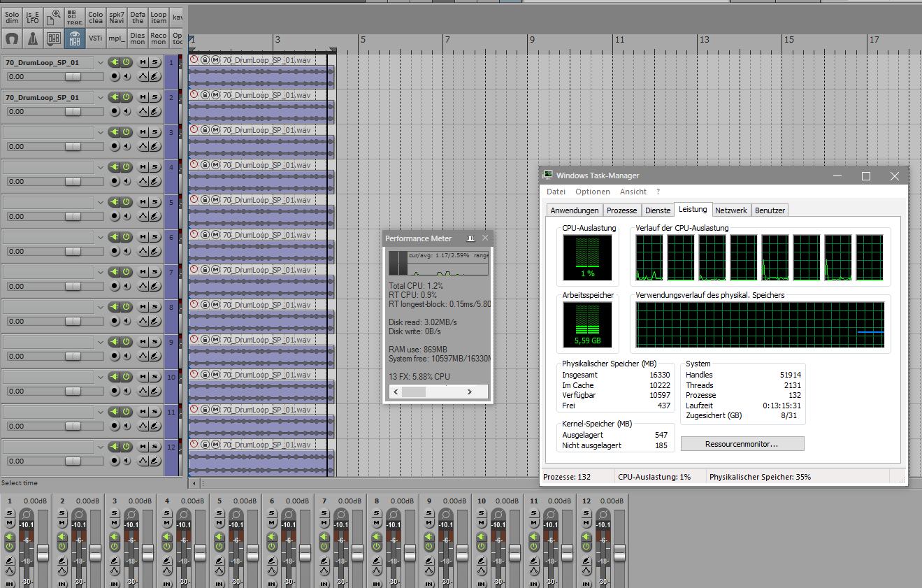
Task: Open the dropdown arrow on track 4
Action: coord(101,167)
